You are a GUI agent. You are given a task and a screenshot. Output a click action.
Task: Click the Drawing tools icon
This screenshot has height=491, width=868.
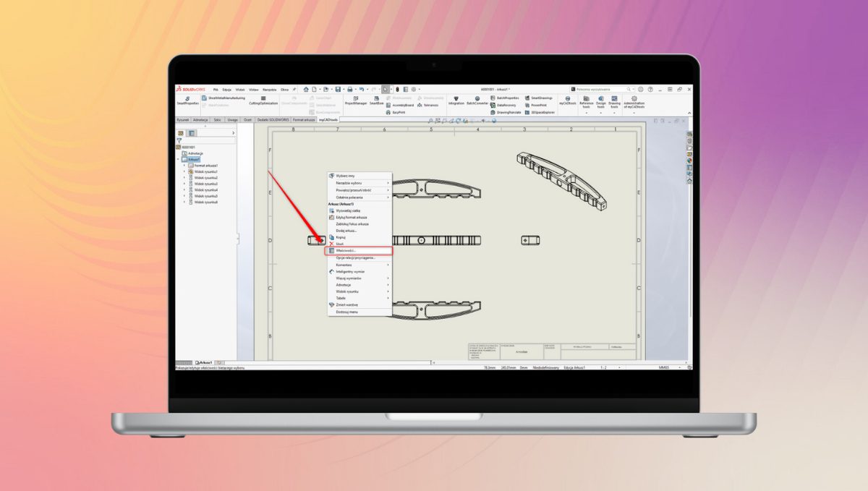(x=615, y=101)
